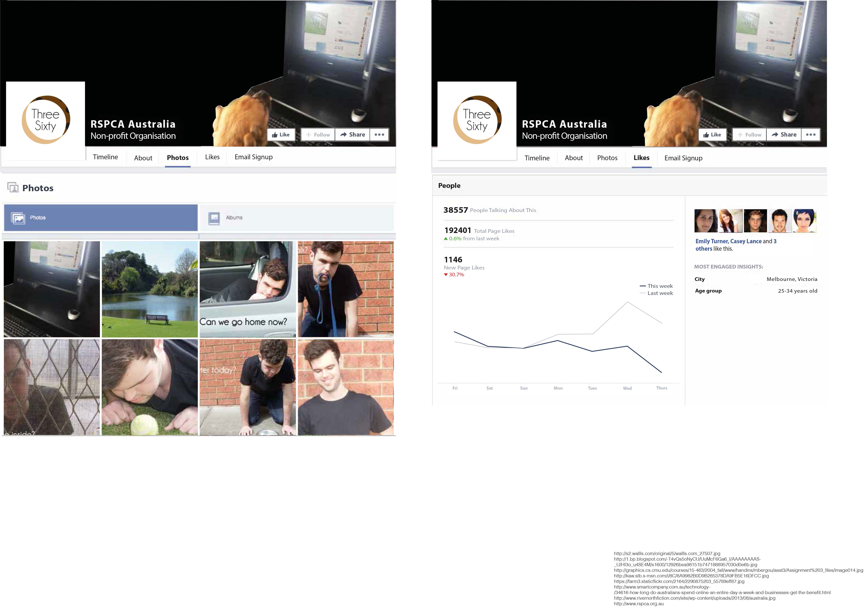Viewport: 868px width, 608px height.
Task: Click the Photos section header icon
Action: click(x=13, y=187)
